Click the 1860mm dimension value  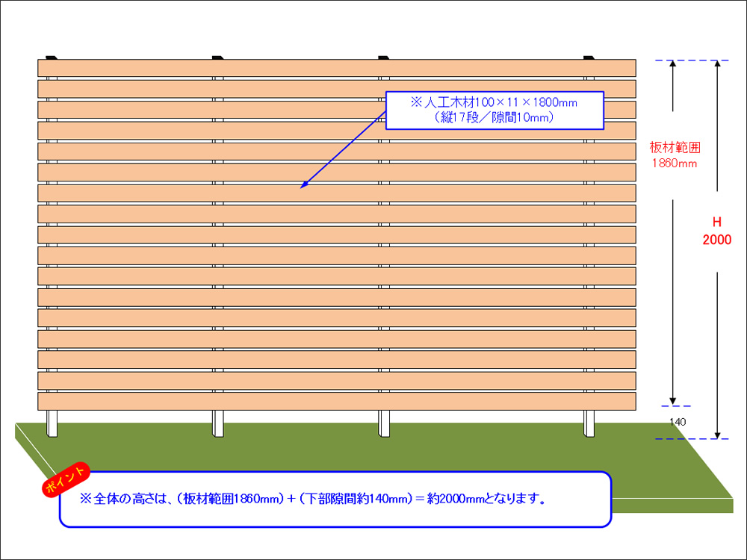[x=674, y=164]
